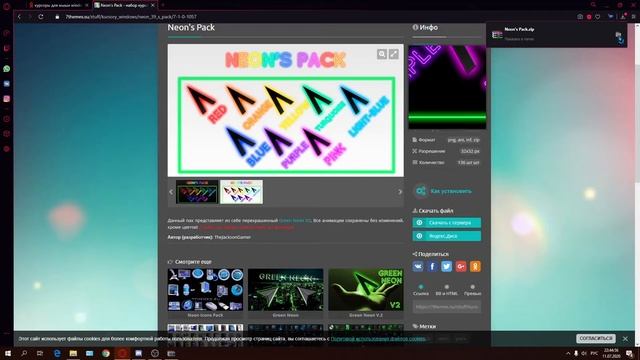The width and height of the screenshot is (640, 360).
Task: Select the white neon cursors thumbnail
Action: coord(242,192)
